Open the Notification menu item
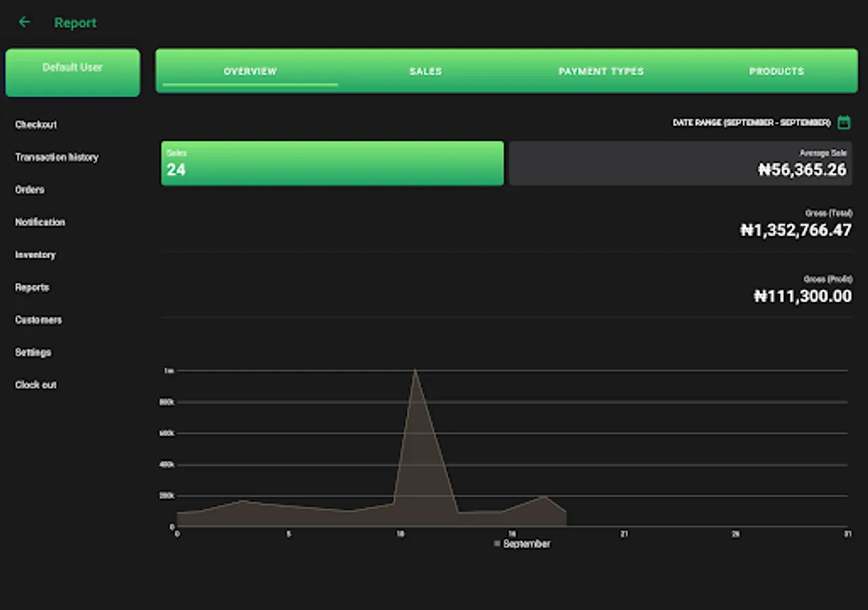 40,222
